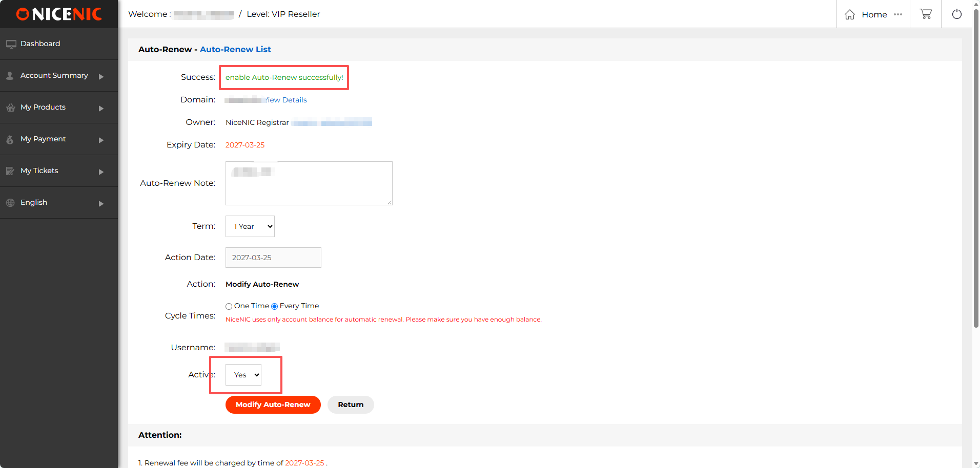980x468 pixels.
Task: Open the Term dropdown showing 1 Year
Action: coord(250,226)
